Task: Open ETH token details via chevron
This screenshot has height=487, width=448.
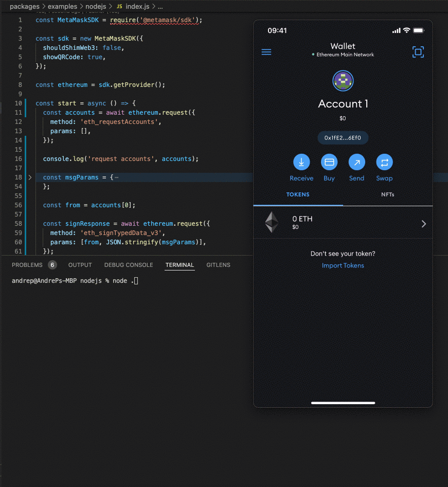Action: tap(423, 223)
